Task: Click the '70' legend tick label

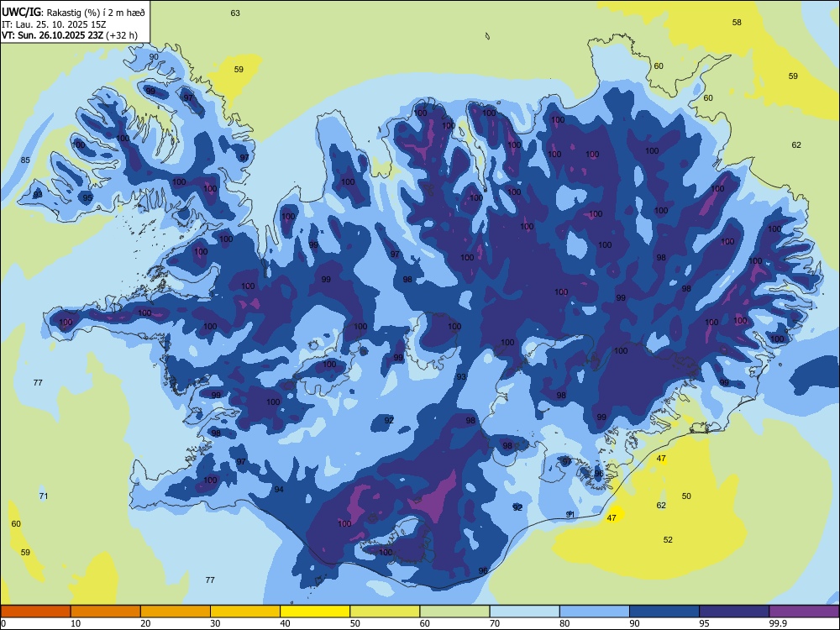Action: click(x=495, y=623)
